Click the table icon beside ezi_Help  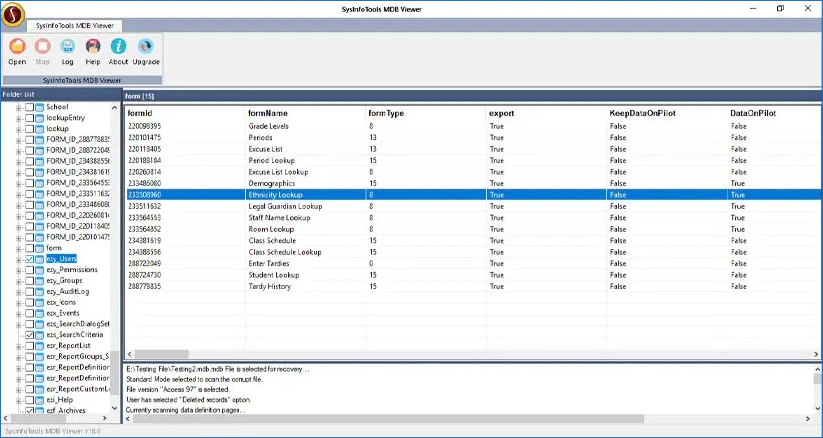(40, 400)
